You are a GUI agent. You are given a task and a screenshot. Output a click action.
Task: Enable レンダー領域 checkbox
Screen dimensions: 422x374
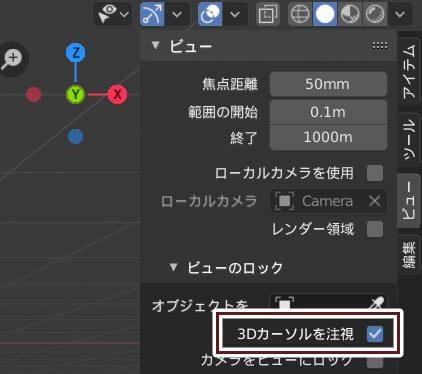375,229
